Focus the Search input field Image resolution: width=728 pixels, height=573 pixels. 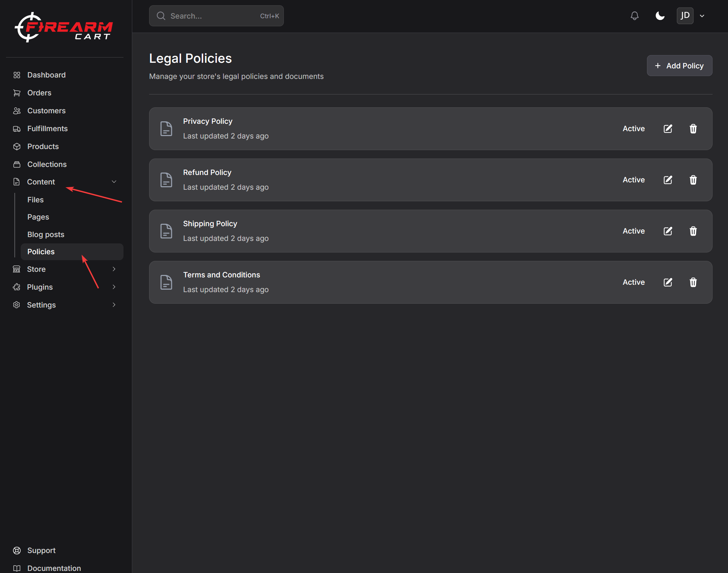click(x=216, y=16)
